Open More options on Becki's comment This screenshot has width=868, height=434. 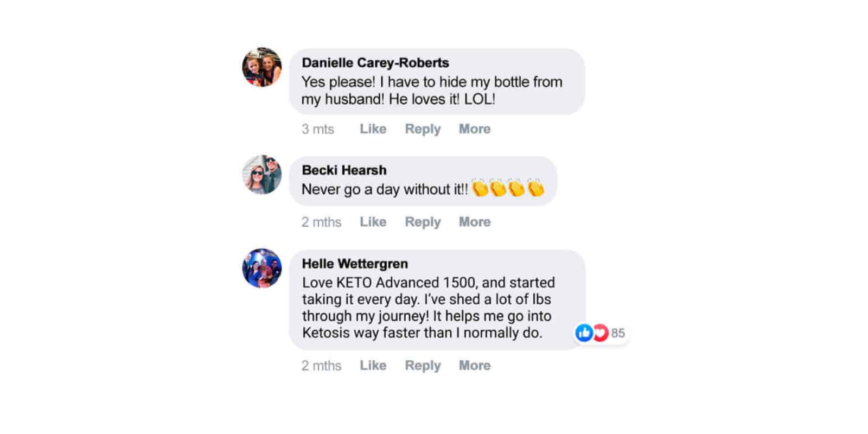pos(475,222)
